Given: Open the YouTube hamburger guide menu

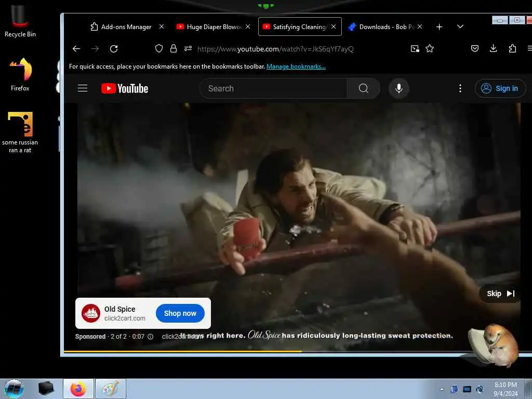Looking at the screenshot, I should 83,88.
